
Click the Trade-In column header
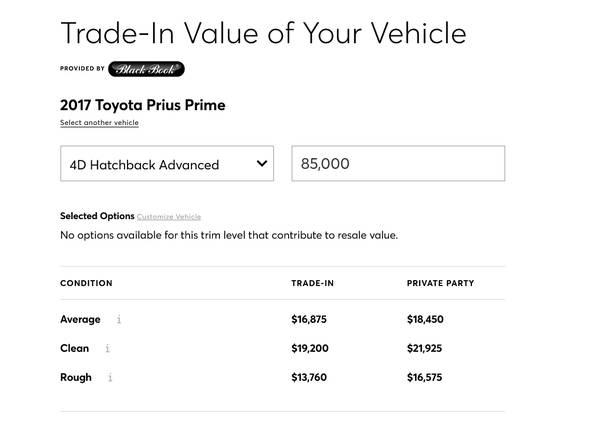[312, 283]
